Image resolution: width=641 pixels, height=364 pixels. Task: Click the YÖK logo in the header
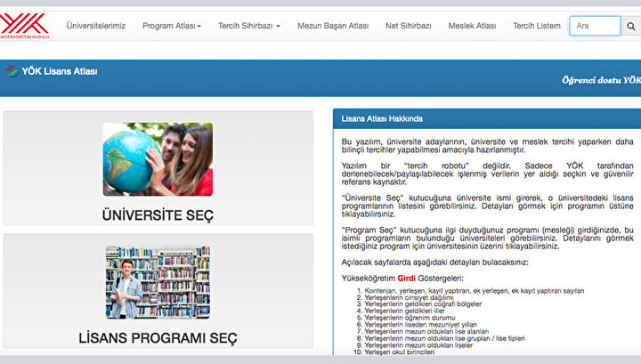pos(24,26)
